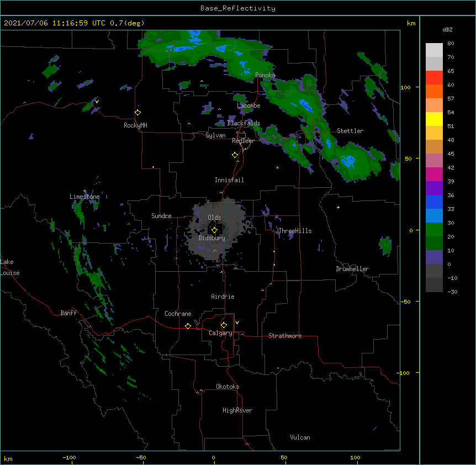Click the Drumheller label

click(x=352, y=269)
